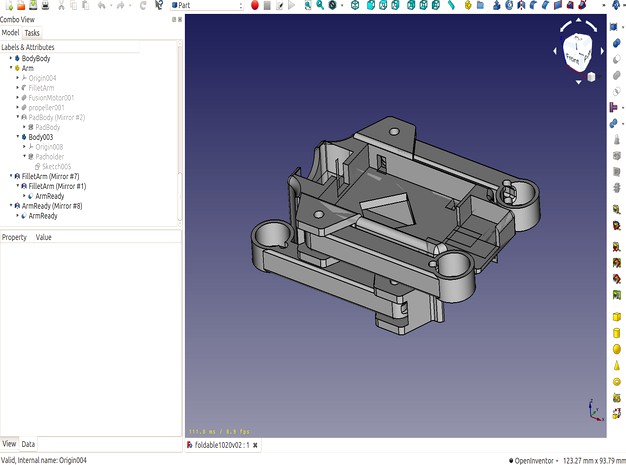Viewport: 626px width, 465px height.
Task: Close the foldable1020v02 document tab
Action: pyautogui.click(x=255, y=444)
